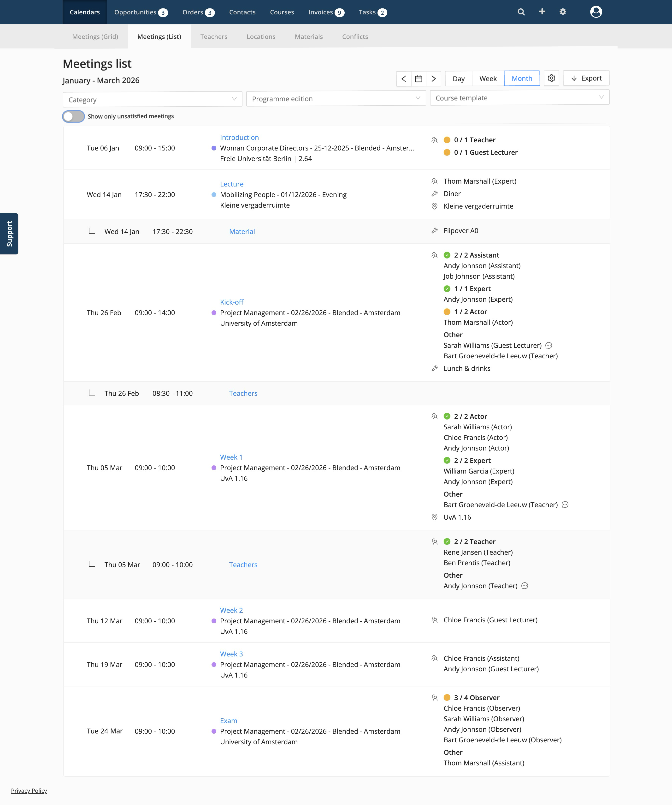Switch to Day view
672x805 pixels.
click(459, 78)
